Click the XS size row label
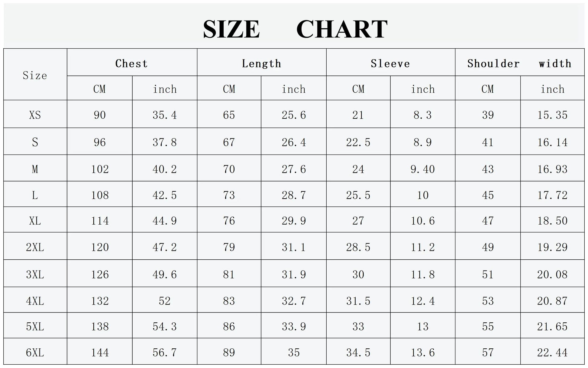The height and width of the screenshot is (368, 588). coord(35,115)
